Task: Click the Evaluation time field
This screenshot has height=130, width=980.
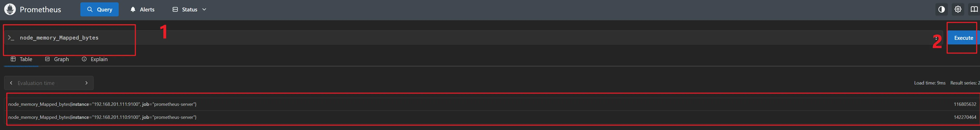Action: pyautogui.click(x=46, y=83)
